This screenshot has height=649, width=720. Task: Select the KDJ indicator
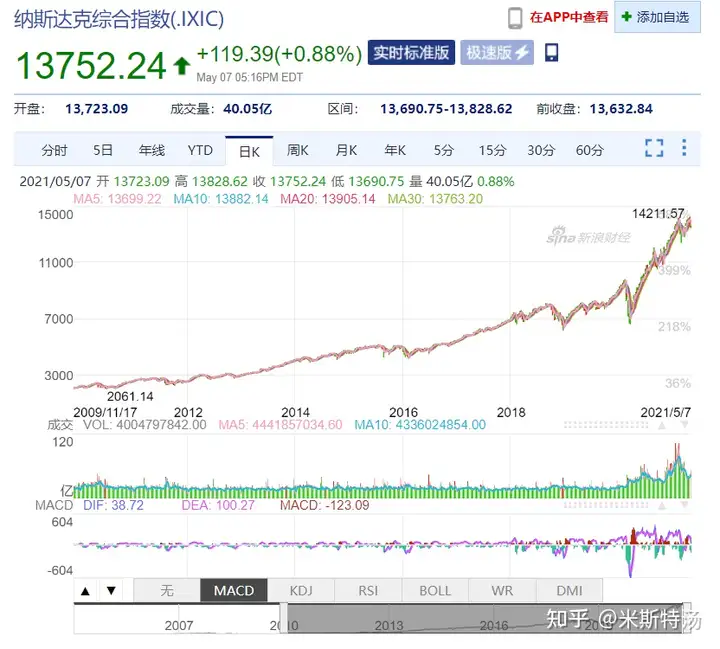point(301,590)
